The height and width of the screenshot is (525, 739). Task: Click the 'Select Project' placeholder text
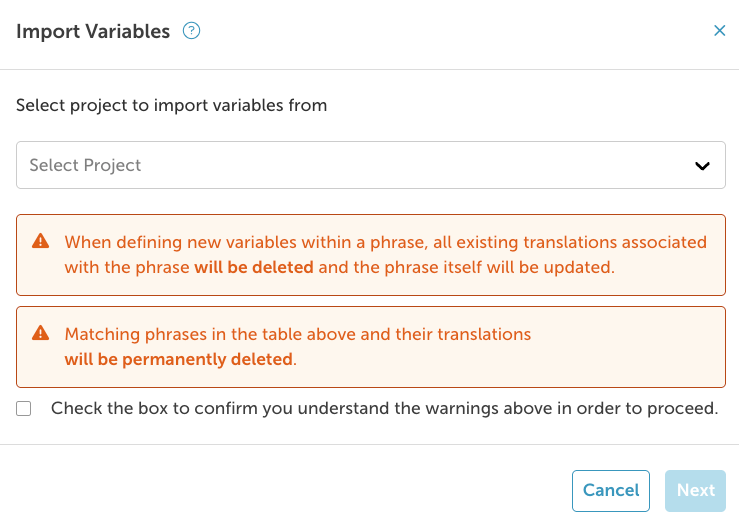pos(86,165)
